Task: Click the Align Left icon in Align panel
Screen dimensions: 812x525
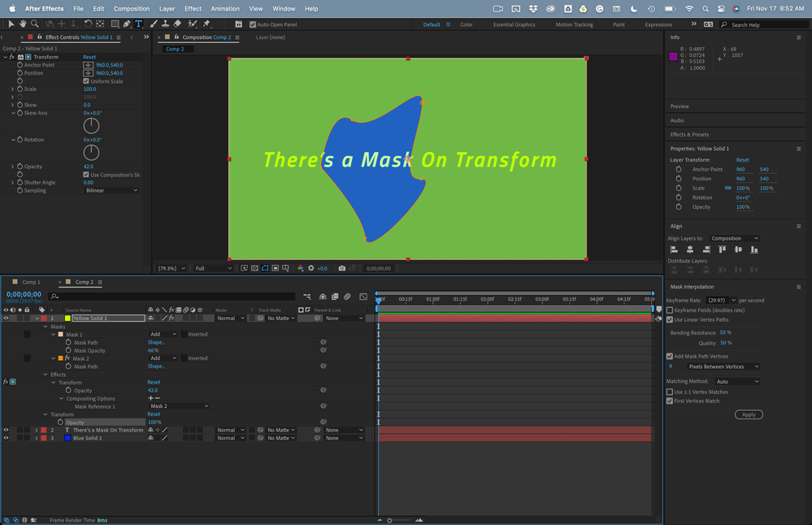Action: [x=674, y=249]
